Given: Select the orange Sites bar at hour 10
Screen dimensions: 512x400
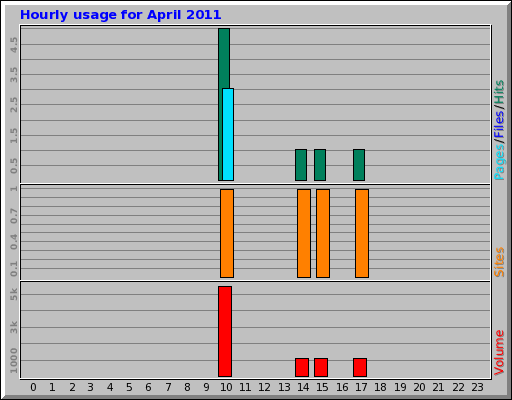Looking at the screenshot, I should 227,233.
